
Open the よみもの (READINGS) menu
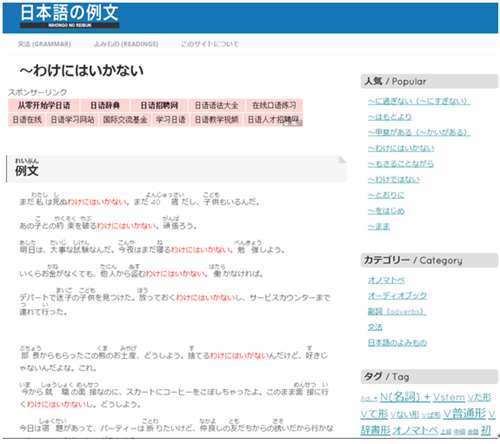coord(126,44)
